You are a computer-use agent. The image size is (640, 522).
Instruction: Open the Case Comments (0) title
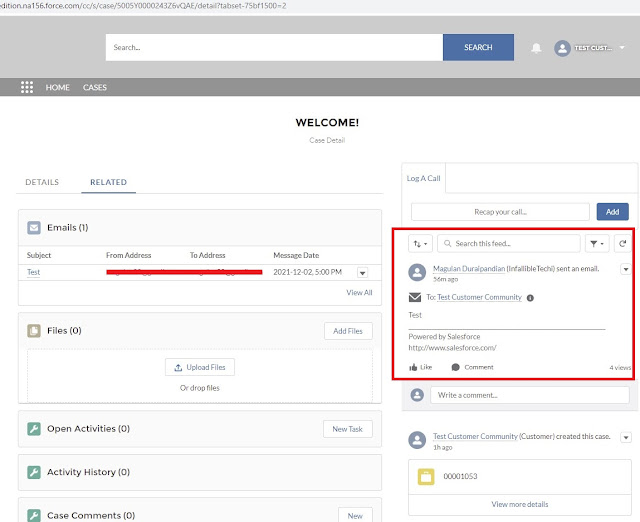coord(91,515)
